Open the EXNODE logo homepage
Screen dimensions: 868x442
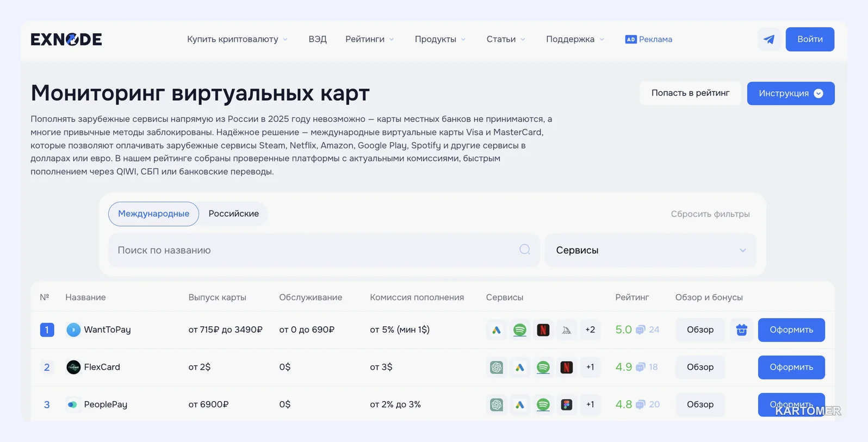coord(66,39)
